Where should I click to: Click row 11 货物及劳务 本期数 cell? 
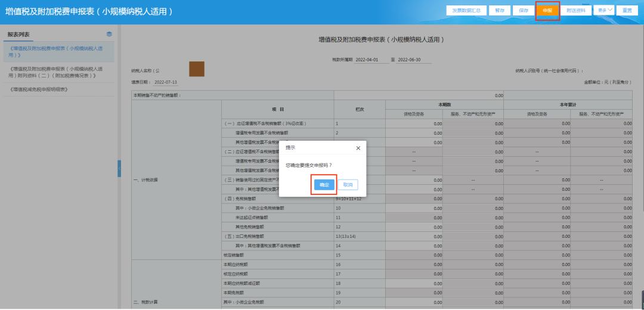[x=414, y=218]
